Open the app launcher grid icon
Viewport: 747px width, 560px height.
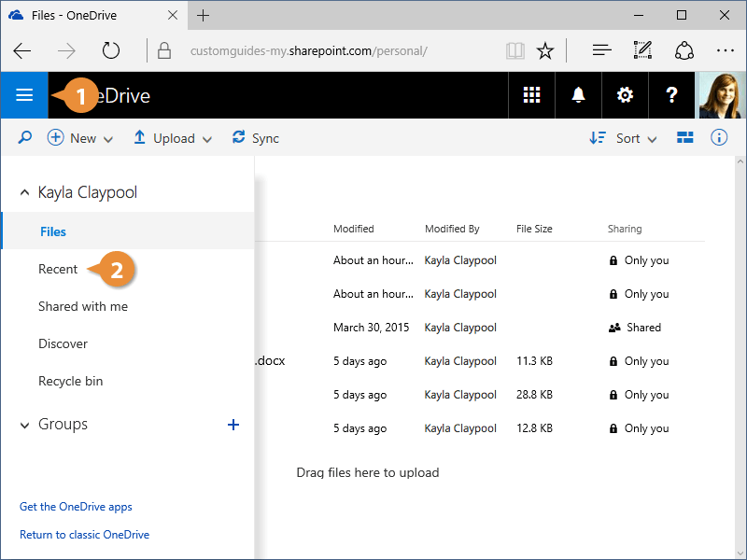click(531, 95)
